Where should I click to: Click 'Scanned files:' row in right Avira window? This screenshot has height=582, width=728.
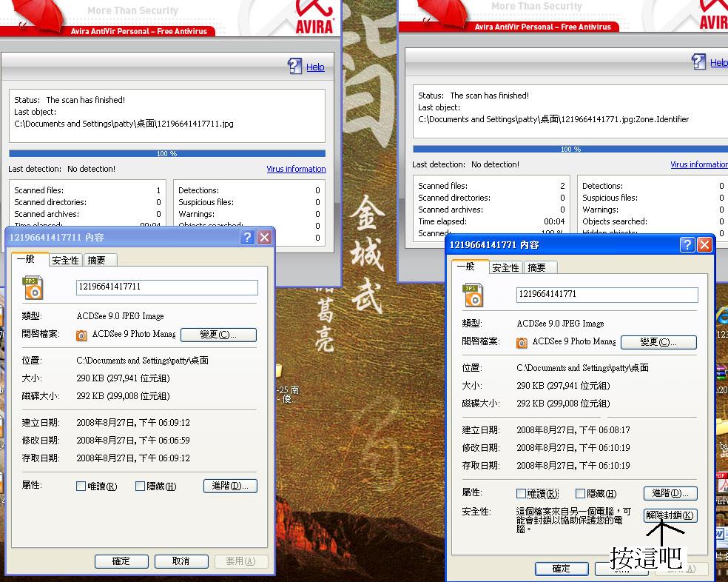(491, 185)
